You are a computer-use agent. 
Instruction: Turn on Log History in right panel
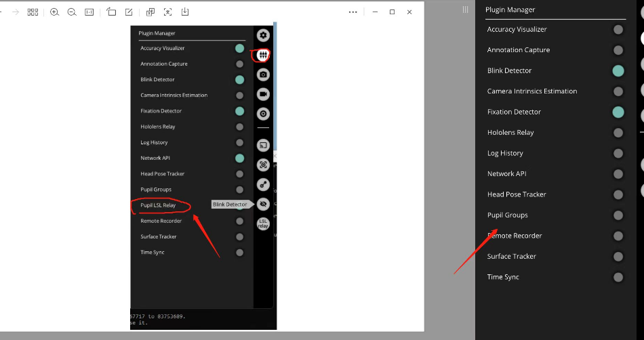pyautogui.click(x=618, y=153)
